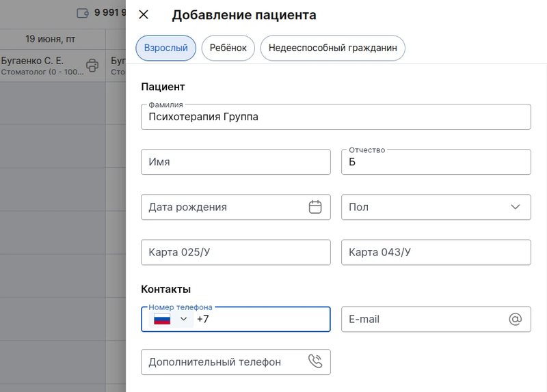Viewport: 547px width, 392px height.
Task: Click the Дополнительный телефон field
Action: point(236,362)
